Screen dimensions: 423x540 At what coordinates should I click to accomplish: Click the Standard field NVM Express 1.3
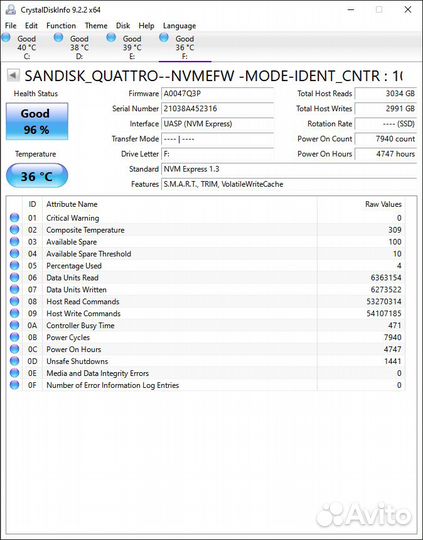[289, 169]
